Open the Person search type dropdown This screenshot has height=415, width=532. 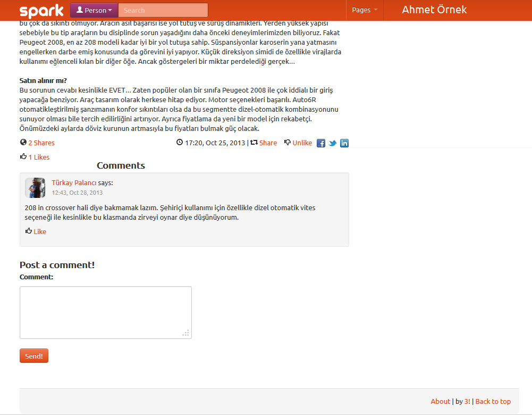click(94, 10)
